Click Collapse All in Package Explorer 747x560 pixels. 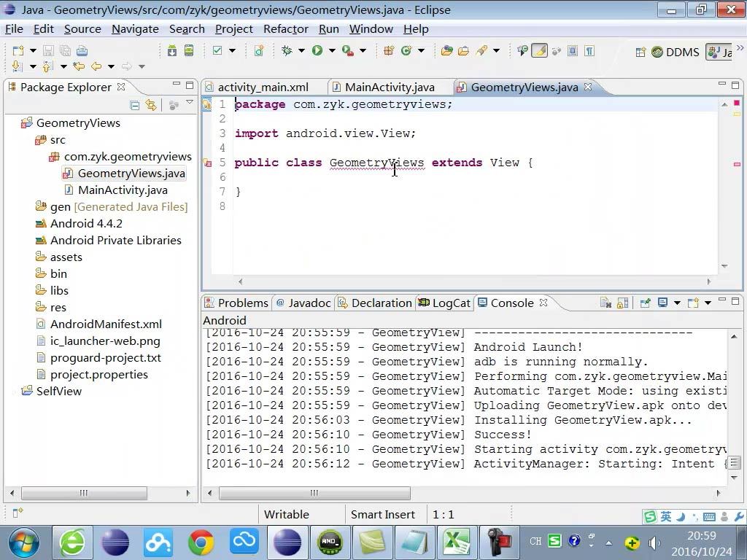coord(135,105)
